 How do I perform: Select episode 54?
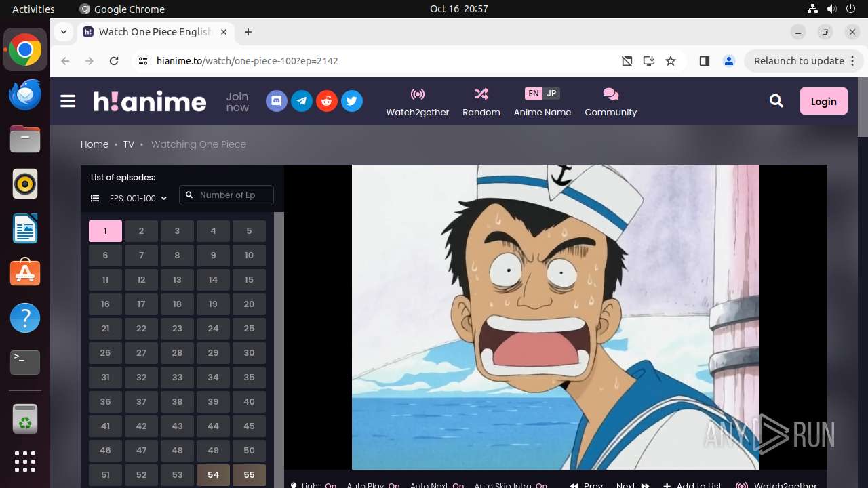[213, 475]
